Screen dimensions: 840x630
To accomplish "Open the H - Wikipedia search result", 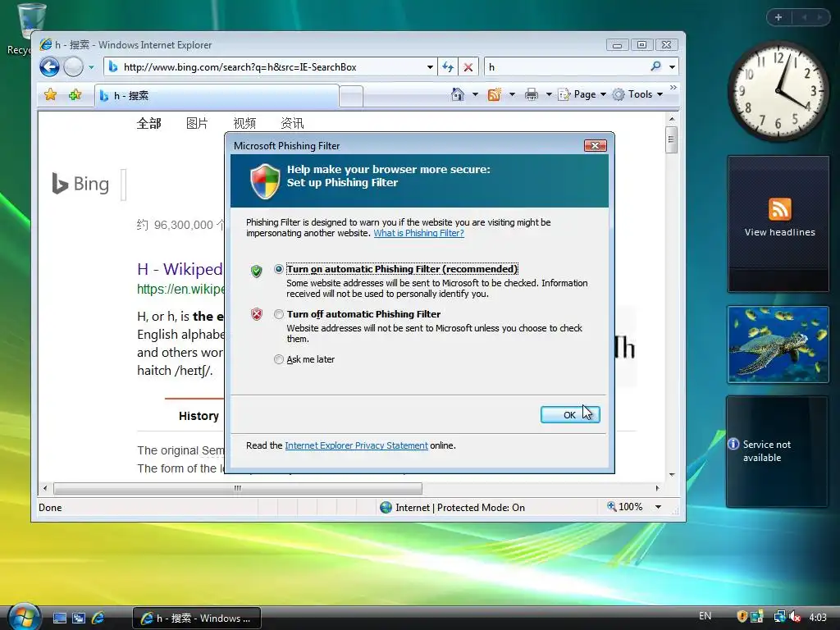I will 180,269.
